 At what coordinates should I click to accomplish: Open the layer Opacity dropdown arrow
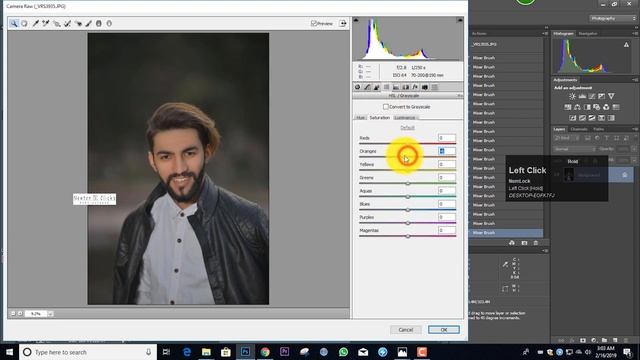[634, 149]
